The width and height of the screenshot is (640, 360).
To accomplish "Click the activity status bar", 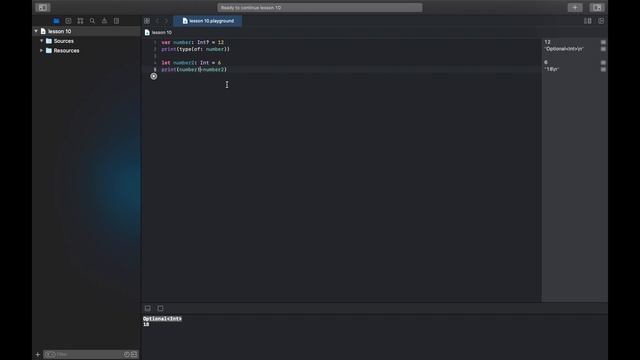I will click(x=320, y=7).
